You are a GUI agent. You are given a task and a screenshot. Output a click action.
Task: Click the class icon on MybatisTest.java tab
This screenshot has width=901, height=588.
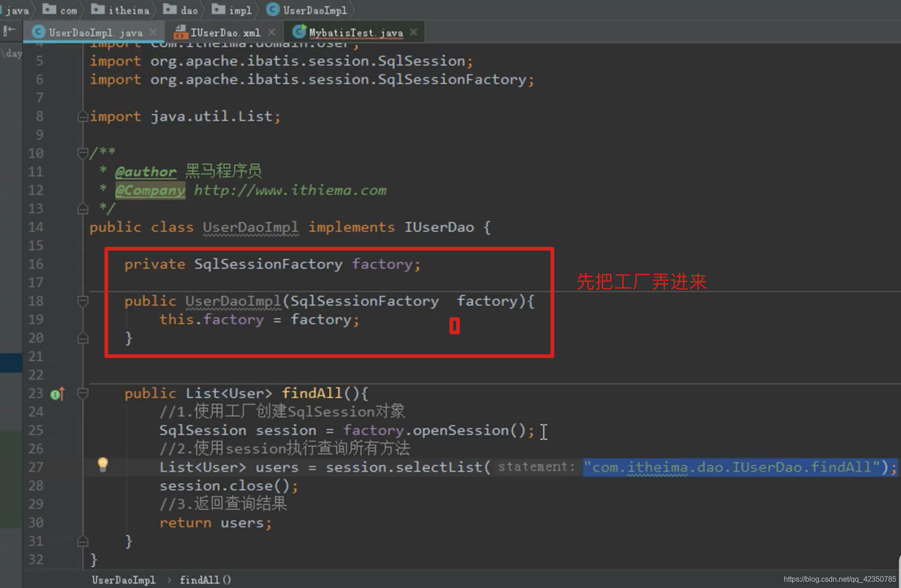point(299,31)
